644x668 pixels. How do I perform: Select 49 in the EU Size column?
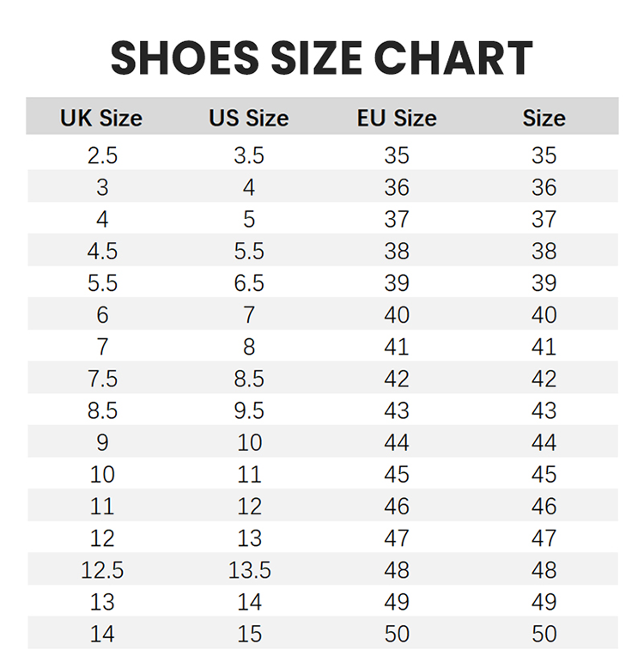[x=397, y=602]
